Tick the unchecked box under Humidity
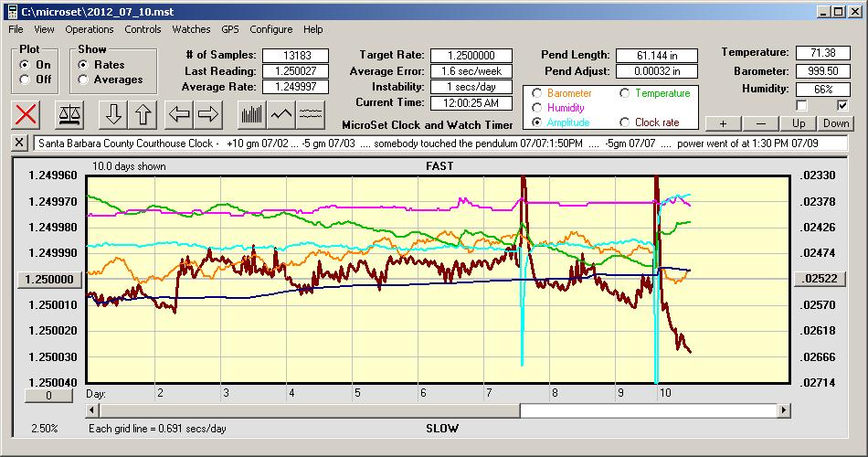 (x=801, y=105)
